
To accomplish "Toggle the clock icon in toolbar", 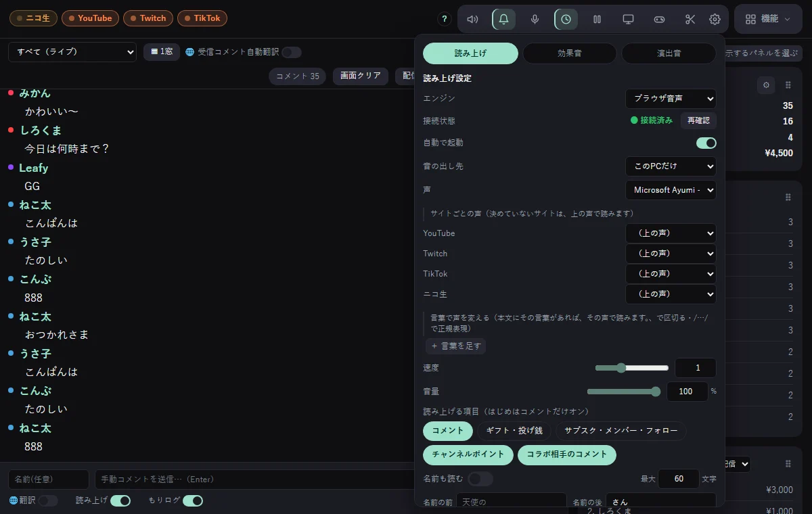I will click(566, 19).
